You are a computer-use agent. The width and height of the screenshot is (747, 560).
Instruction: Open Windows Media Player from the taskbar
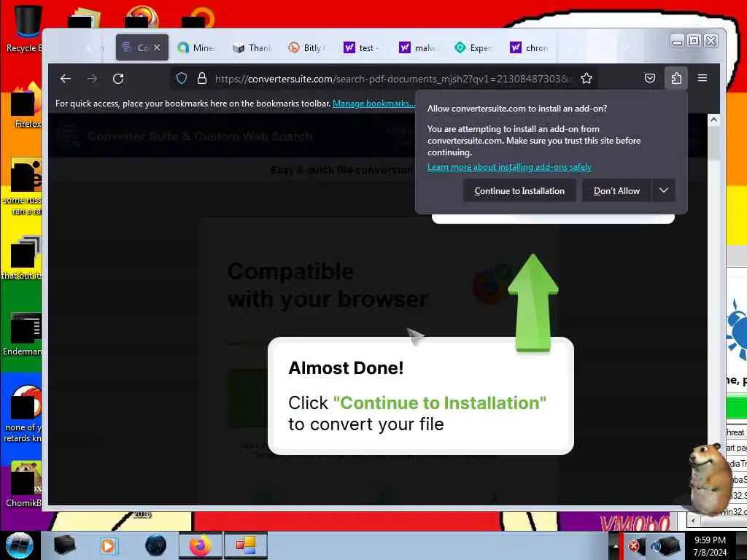[108, 545]
